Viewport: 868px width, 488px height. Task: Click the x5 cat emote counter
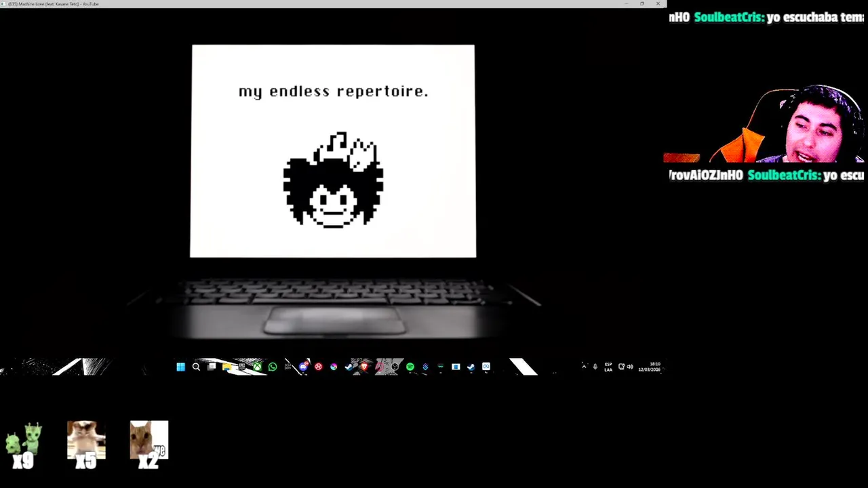[x=86, y=445]
